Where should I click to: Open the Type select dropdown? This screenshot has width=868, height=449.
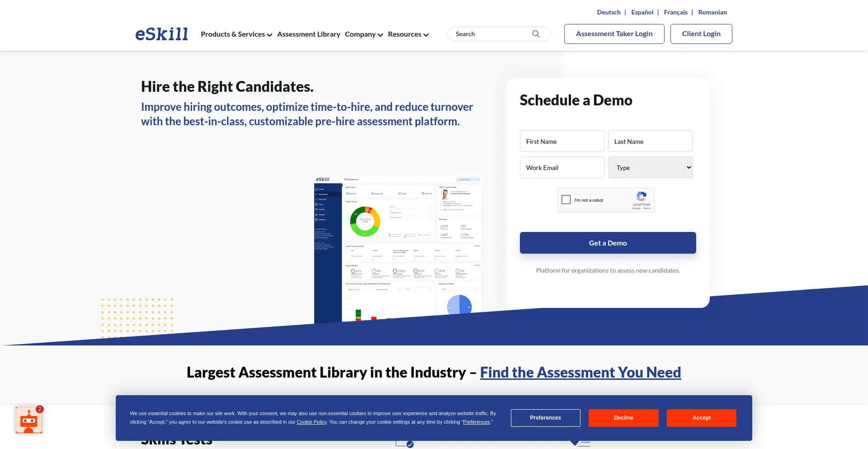(651, 167)
